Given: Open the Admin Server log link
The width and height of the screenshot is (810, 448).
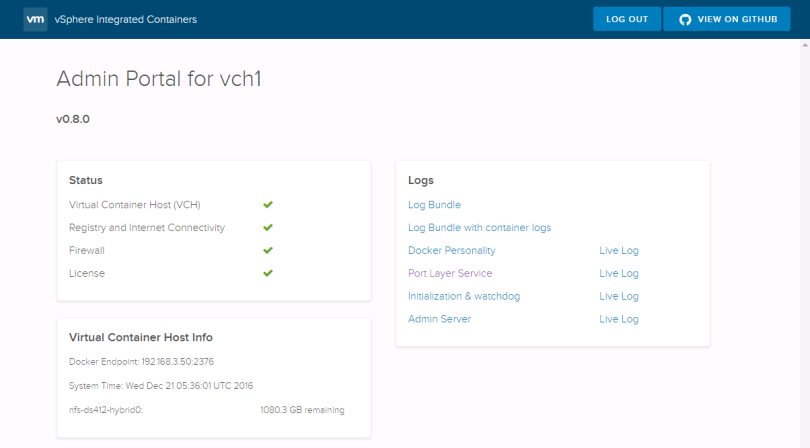Looking at the screenshot, I should click(x=439, y=319).
